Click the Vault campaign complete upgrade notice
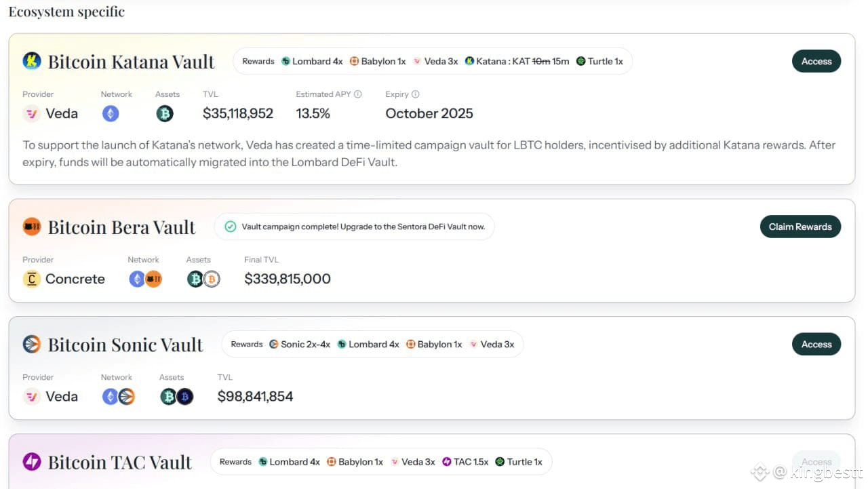Viewport: 868px width, 489px height. click(x=355, y=227)
